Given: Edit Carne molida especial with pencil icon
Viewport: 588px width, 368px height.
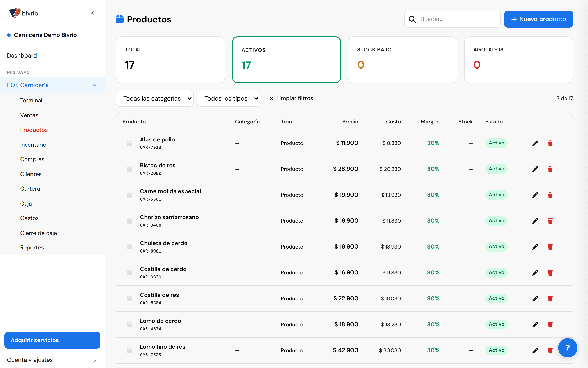Looking at the screenshot, I should (535, 195).
